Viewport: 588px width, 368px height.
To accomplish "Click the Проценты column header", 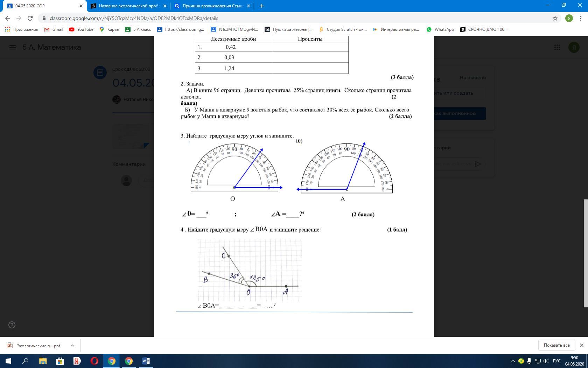I will (x=310, y=39).
